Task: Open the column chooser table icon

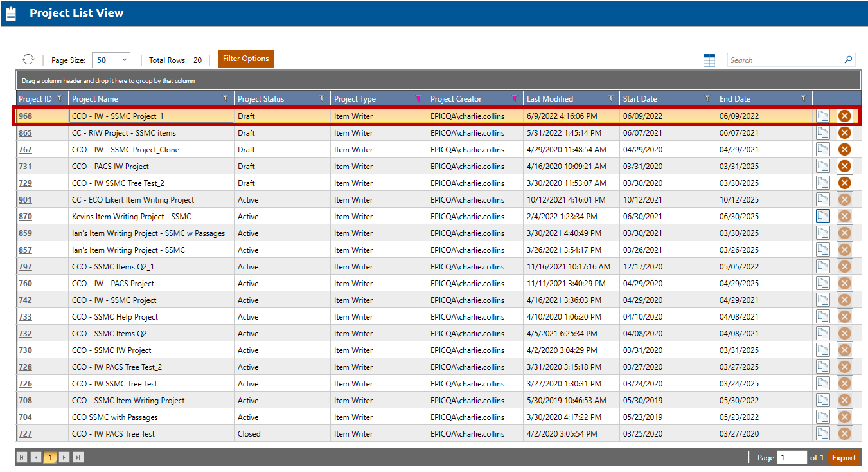Action: click(x=709, y=60)
